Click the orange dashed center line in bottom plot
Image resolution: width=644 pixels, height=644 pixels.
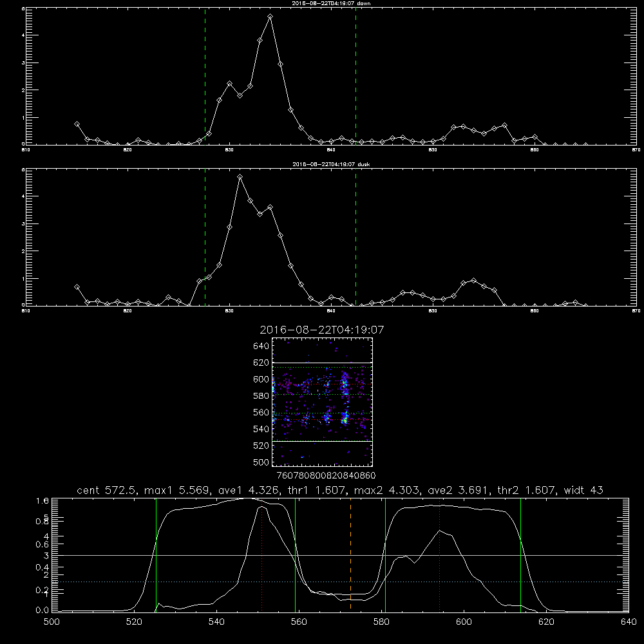(x=350, y=554)
